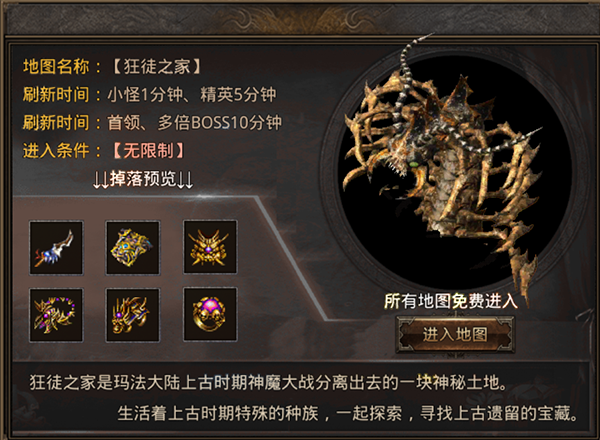Select the white blade weapon drop icon

(x=56, y=248)
